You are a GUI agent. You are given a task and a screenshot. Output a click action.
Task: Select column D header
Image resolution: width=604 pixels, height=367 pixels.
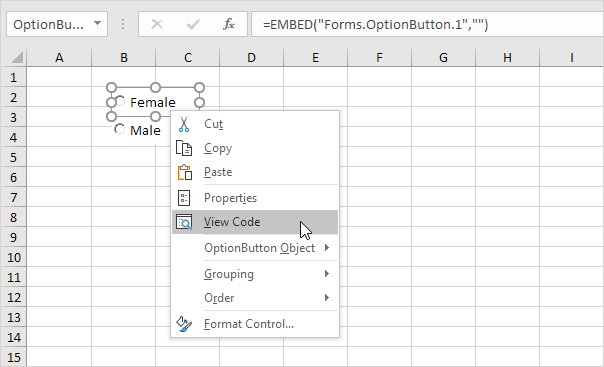(x=252, y=57)
